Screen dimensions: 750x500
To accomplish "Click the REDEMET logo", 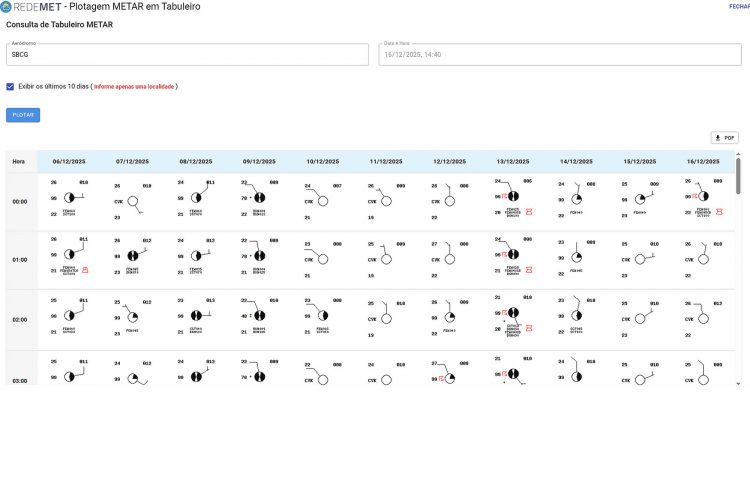I will (30, 6).
